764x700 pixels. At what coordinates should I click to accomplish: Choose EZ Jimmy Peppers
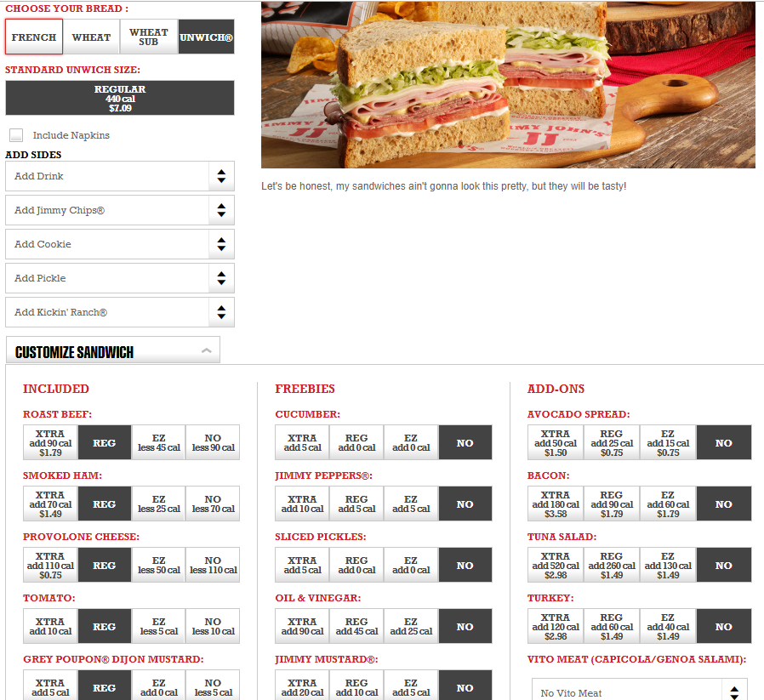(411, 504)
